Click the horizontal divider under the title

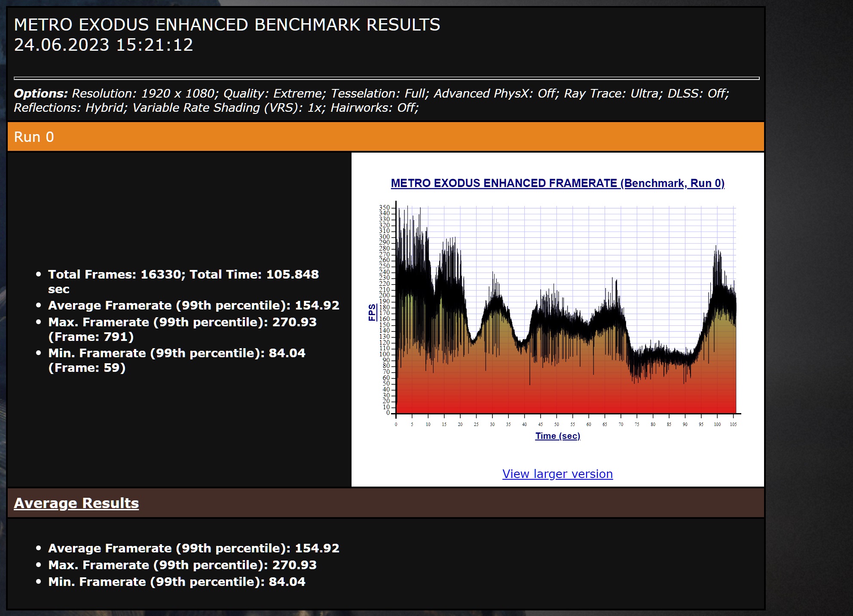click(x=386, y=78)
